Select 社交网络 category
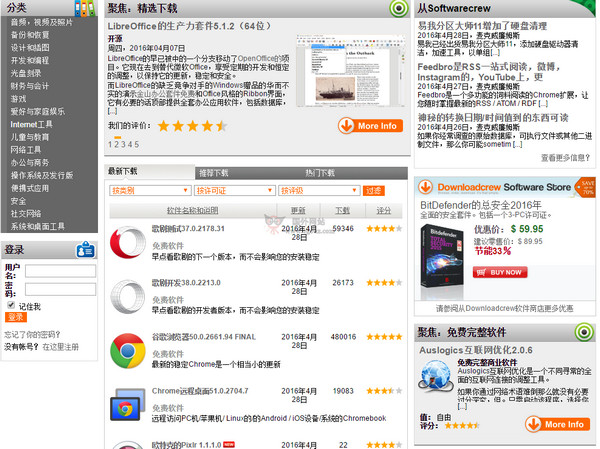The height and width of the screenshot is (449, 600). click(26, 214)
